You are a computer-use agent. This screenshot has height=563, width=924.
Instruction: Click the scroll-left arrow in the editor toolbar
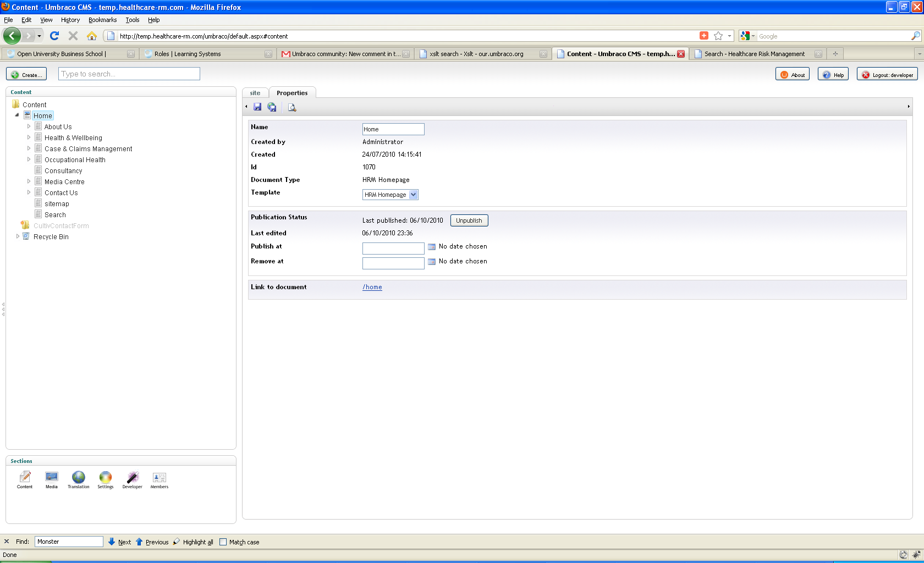coord(246,107)
